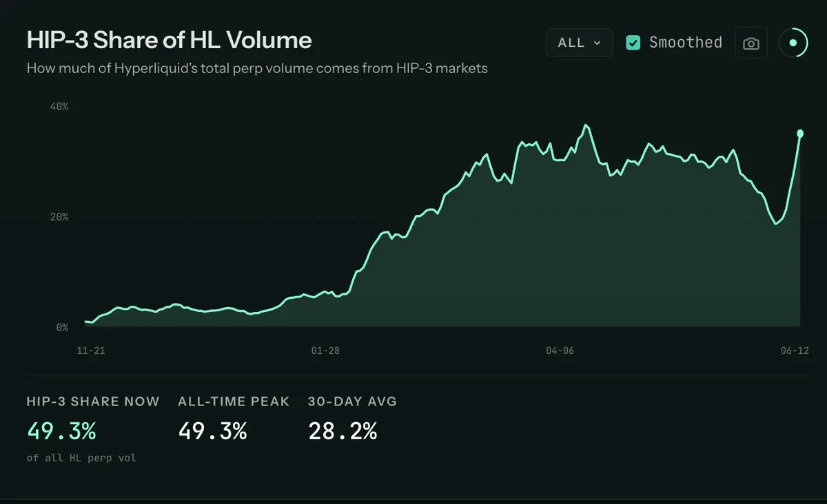The image size is (827, 504).
Task: Click the "of all HL perp vol" caption
Action: [82, 458]
